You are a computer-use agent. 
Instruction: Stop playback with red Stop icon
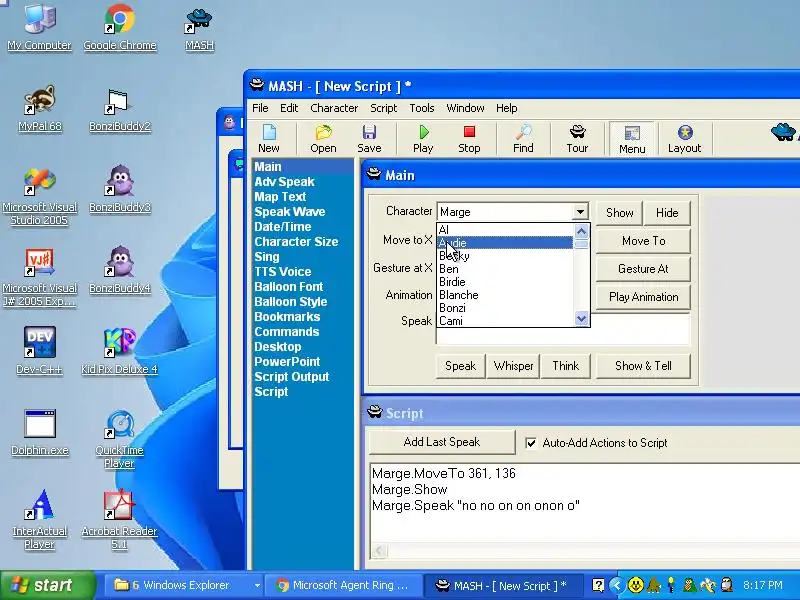pos(469,138)
